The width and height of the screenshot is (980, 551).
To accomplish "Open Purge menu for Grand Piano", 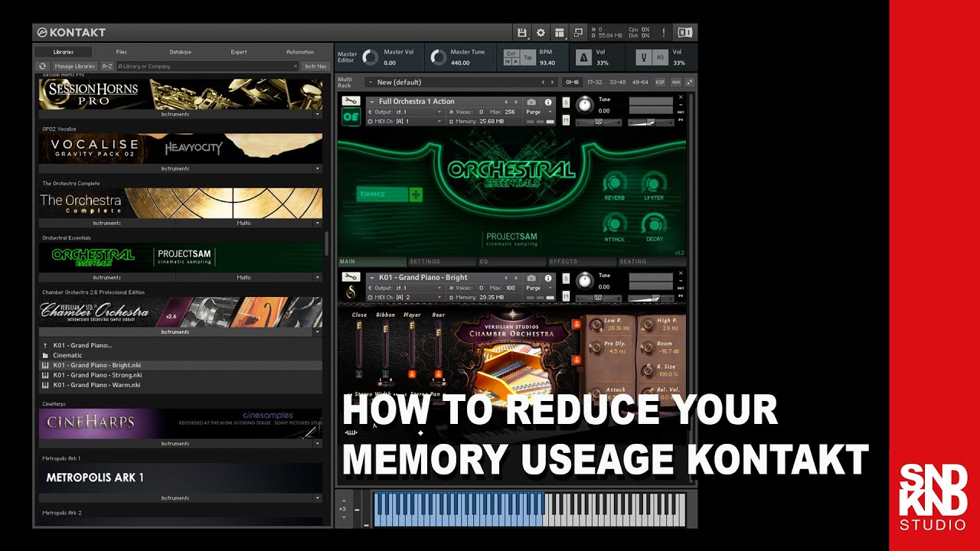I will [540, 288].
